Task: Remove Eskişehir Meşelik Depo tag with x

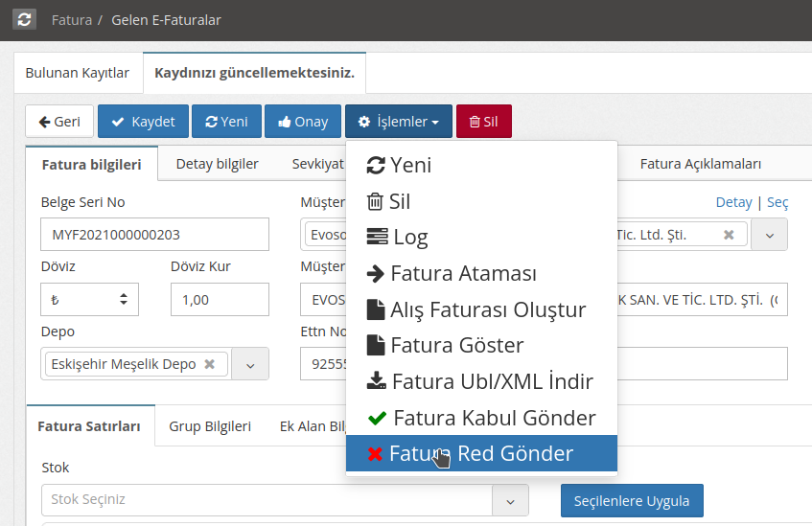Action: click(x=209, y=364)
